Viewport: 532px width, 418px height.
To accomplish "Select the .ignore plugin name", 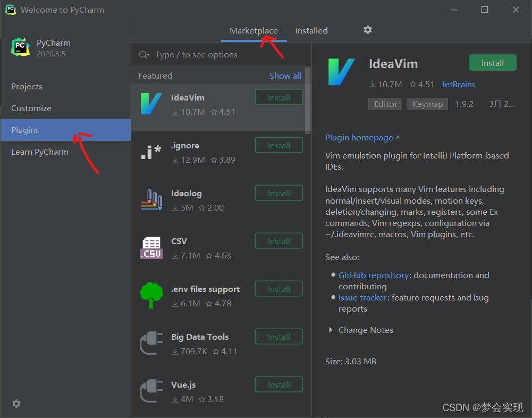I will point(185,145).
